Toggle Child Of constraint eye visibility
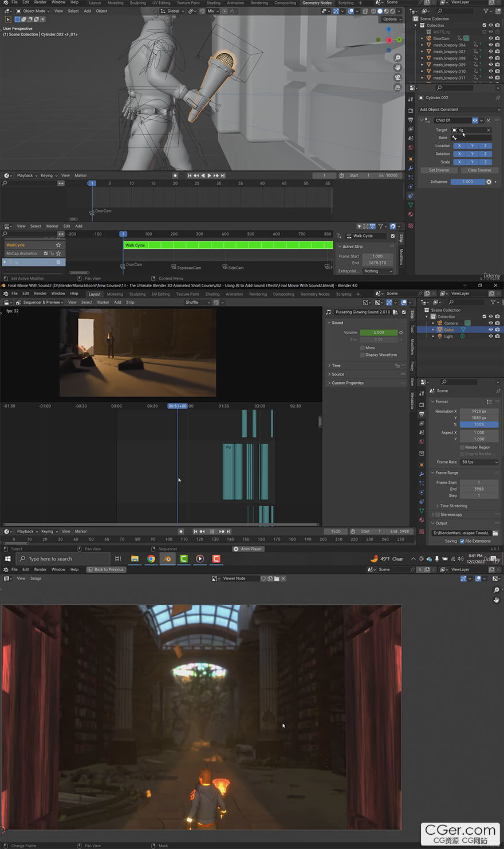This screenshot has height=849, width=504. [x=475, y=120]
